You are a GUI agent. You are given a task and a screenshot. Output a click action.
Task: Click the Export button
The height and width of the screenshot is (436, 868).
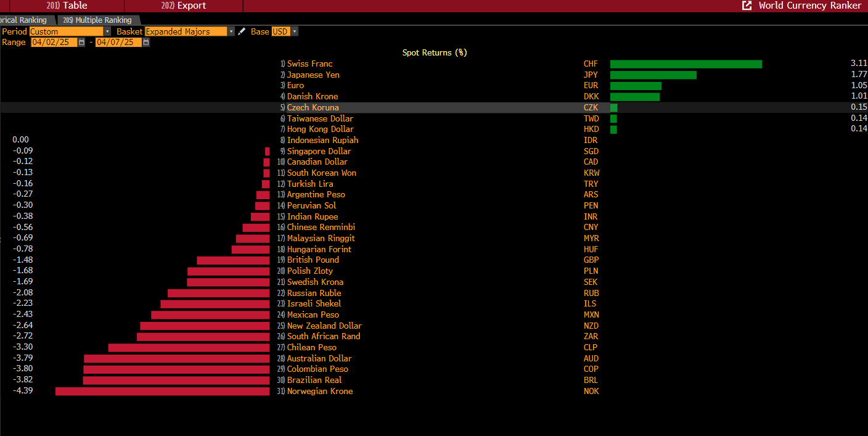click(184, 6)
